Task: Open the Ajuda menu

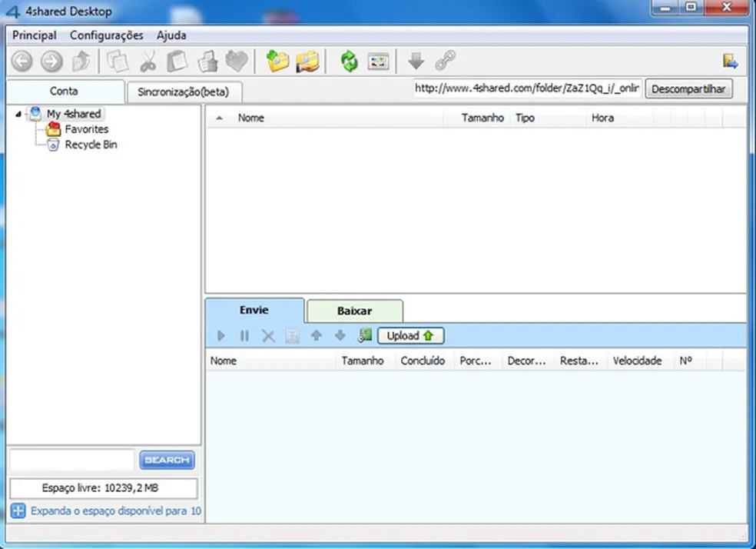Action: (x=171, y=35)
